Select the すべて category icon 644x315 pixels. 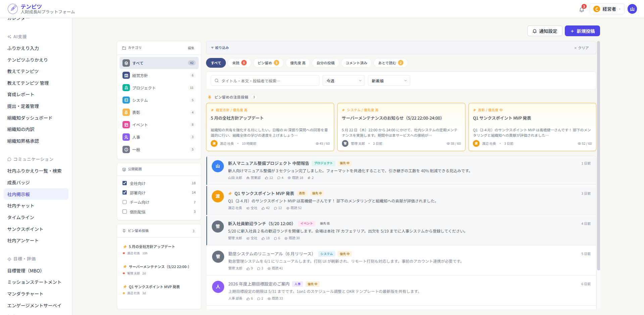coord(126,63)
